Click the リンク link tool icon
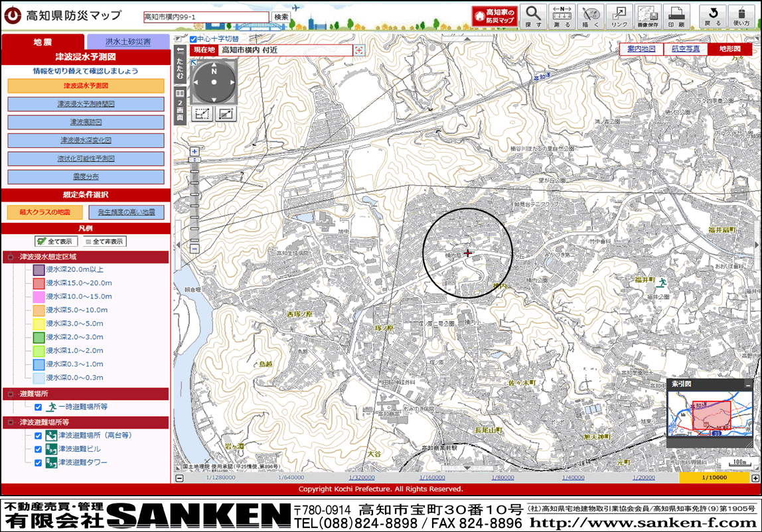The image size is (762, 532). tap(619, 16)
